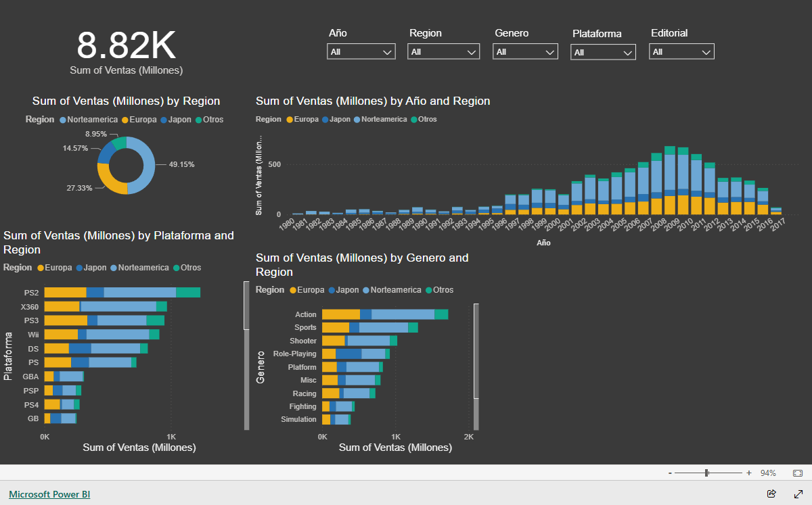
Task: Select Japon in Genero chart legend
Action: [x=343, y=290]
